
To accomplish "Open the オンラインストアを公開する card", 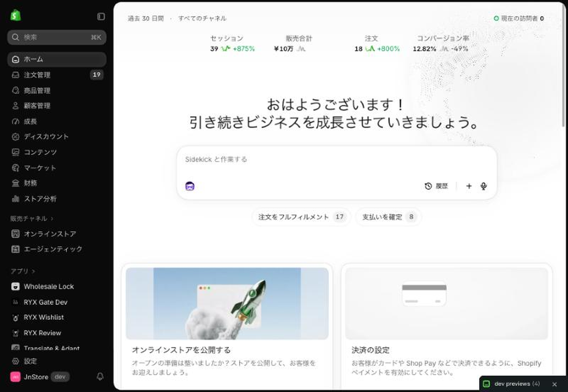I will [x=227, y=326].
